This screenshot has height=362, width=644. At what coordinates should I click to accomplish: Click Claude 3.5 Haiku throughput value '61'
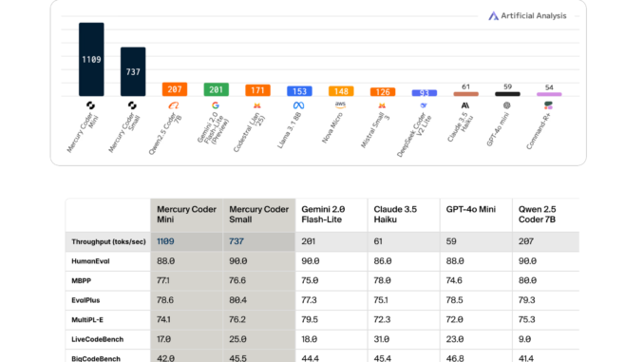click(378, 241)
